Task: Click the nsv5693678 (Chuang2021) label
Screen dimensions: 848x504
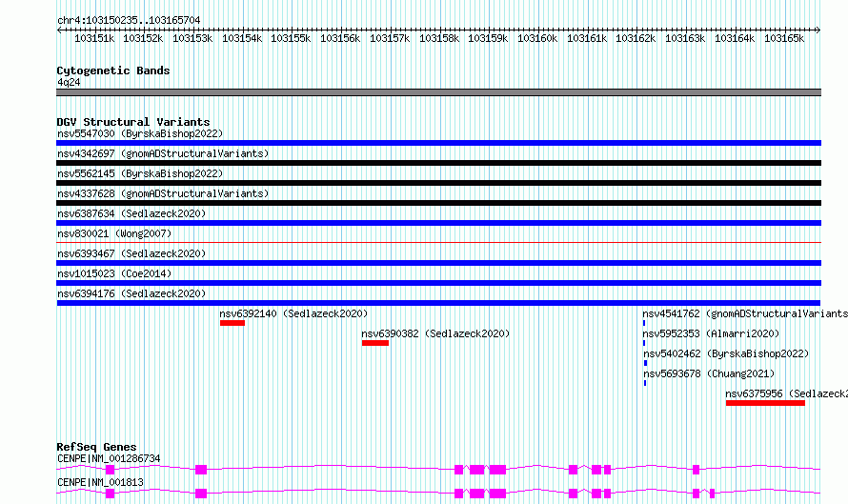Action: coord(709,373)
